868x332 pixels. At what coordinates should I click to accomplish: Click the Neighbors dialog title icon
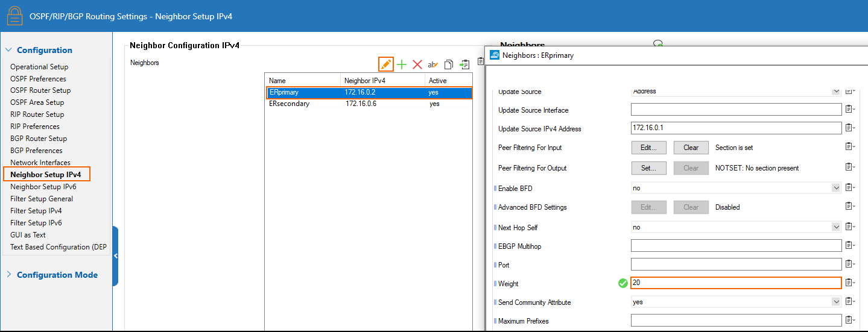495,55
